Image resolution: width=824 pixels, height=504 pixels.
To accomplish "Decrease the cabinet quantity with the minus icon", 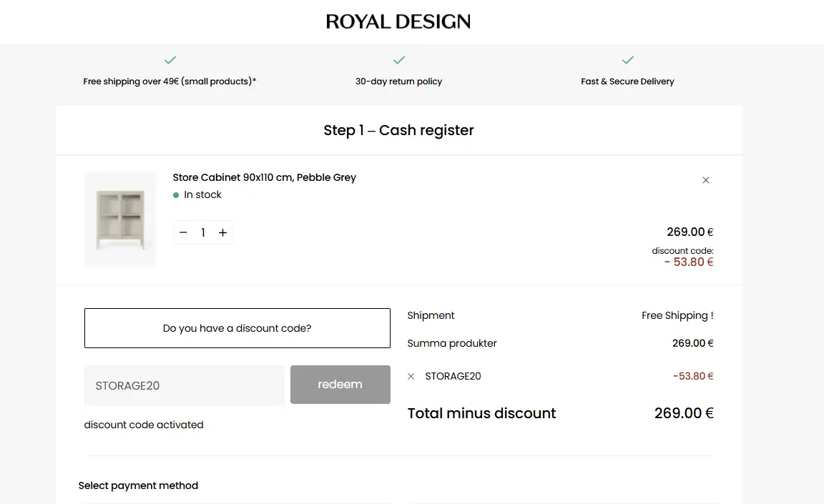I will (183, 232).
